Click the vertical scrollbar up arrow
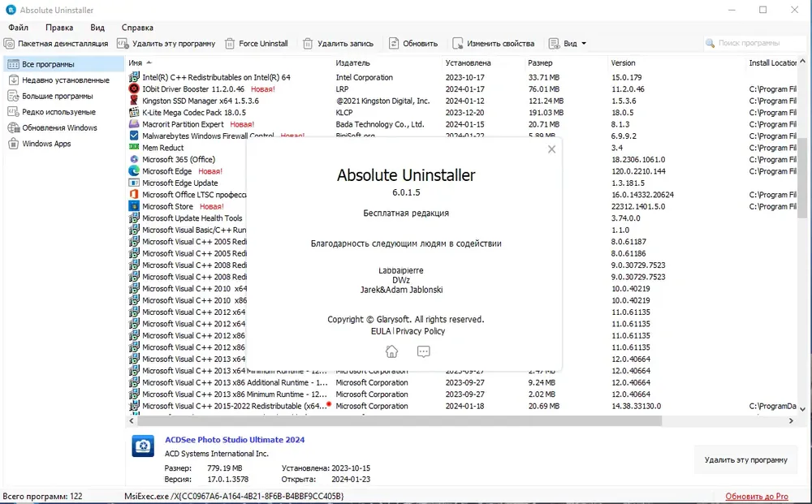 click(x=803, y=61)
